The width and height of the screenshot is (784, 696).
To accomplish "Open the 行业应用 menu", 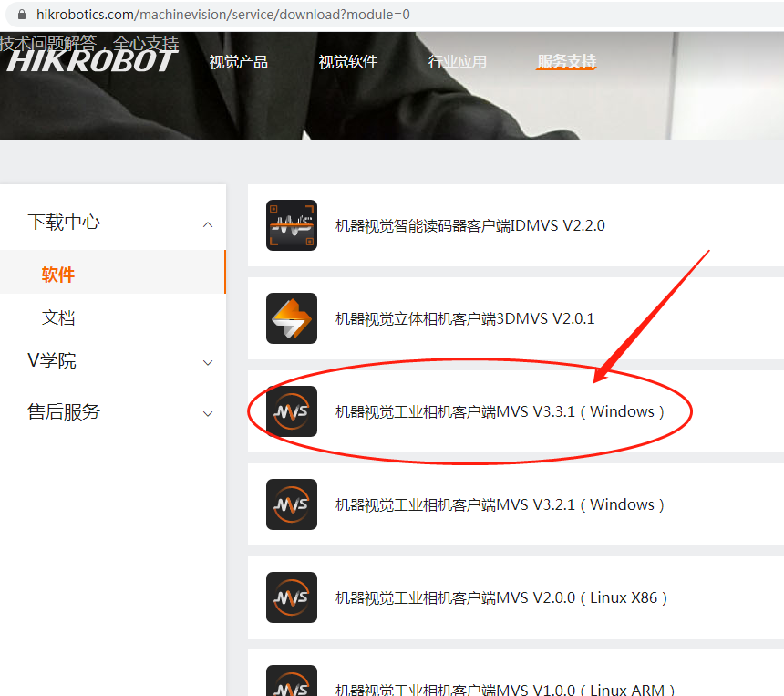I will pos(457,62).
